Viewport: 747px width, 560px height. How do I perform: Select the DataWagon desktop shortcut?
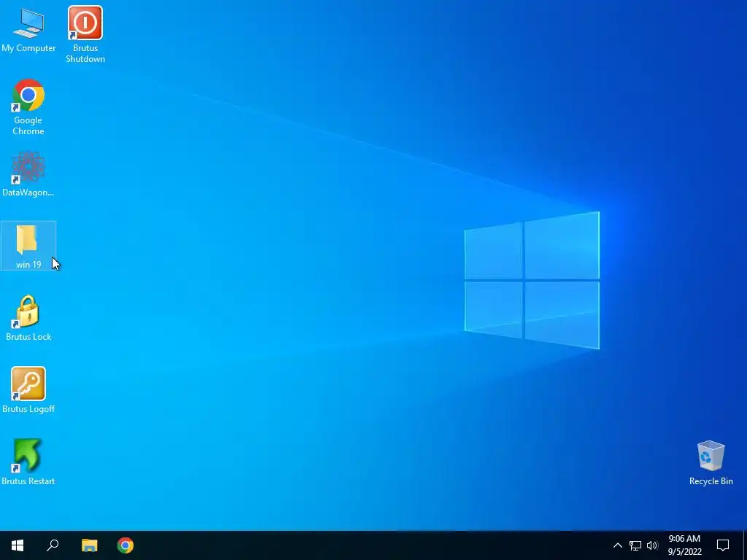tap(28, 174)
